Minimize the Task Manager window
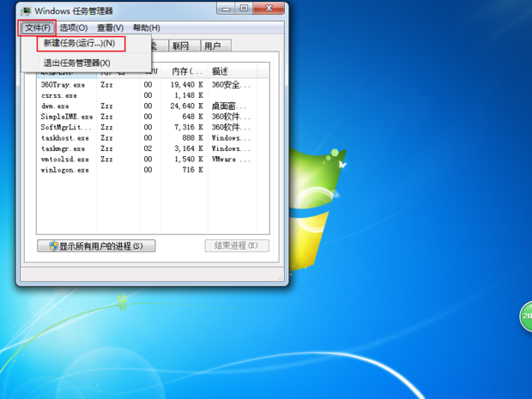Image resolution: width=532 pixels, height=399 pixels. coord(226,9)
